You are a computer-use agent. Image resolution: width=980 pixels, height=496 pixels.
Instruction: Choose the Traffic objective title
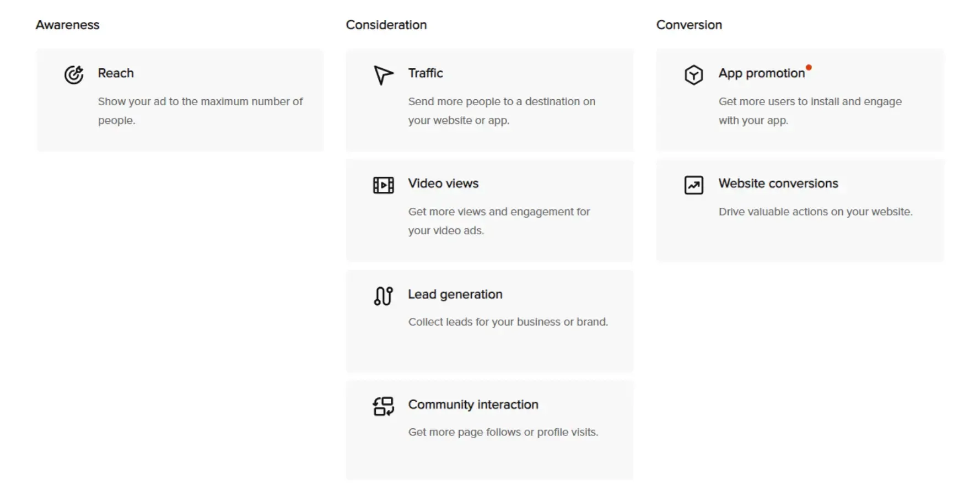tap(426, 73)
